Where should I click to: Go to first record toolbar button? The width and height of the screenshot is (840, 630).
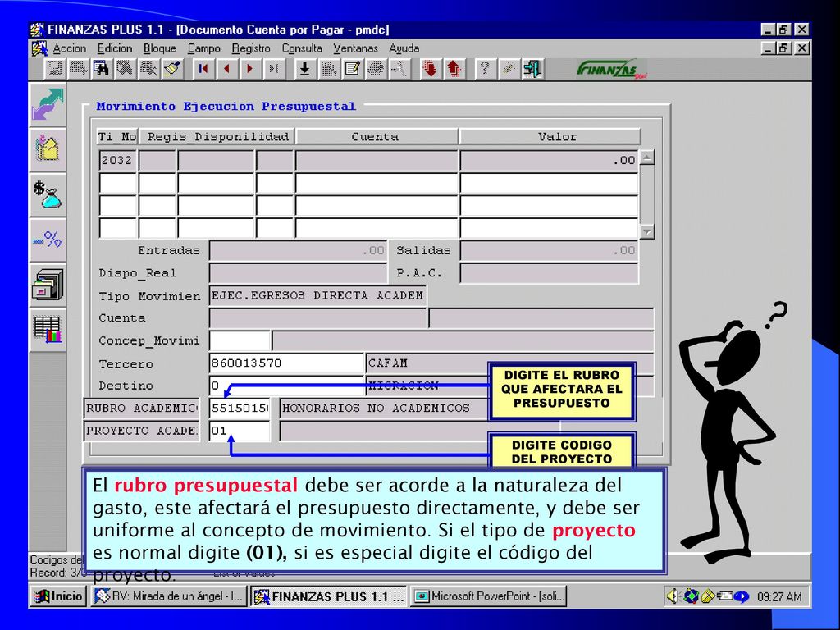pyautogui.click(x=203, y=69)
